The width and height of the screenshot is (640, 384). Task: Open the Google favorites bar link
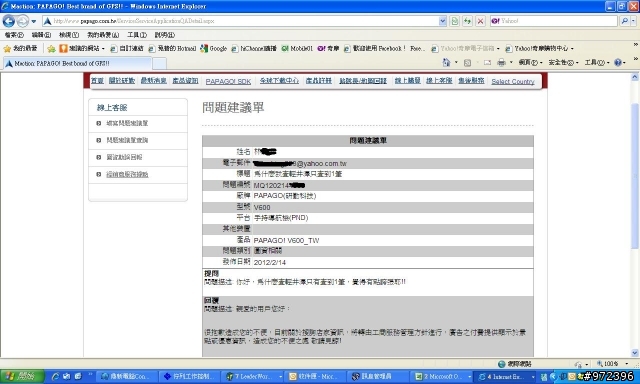213,49
